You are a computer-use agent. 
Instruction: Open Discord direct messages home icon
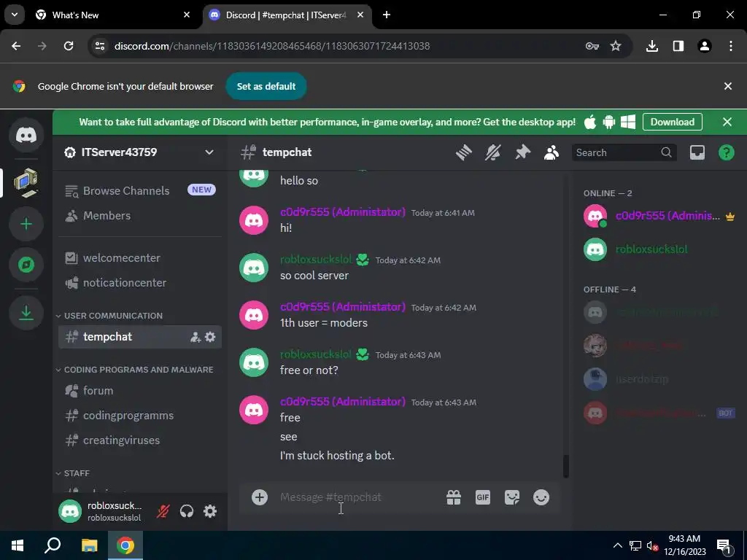click(26, 135)
